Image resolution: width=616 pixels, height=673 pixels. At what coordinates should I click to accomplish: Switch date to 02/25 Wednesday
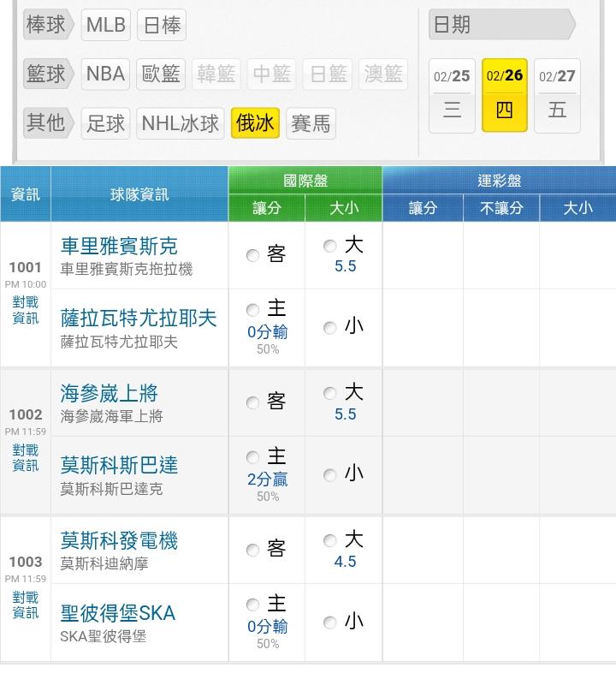tap(452, 96)
